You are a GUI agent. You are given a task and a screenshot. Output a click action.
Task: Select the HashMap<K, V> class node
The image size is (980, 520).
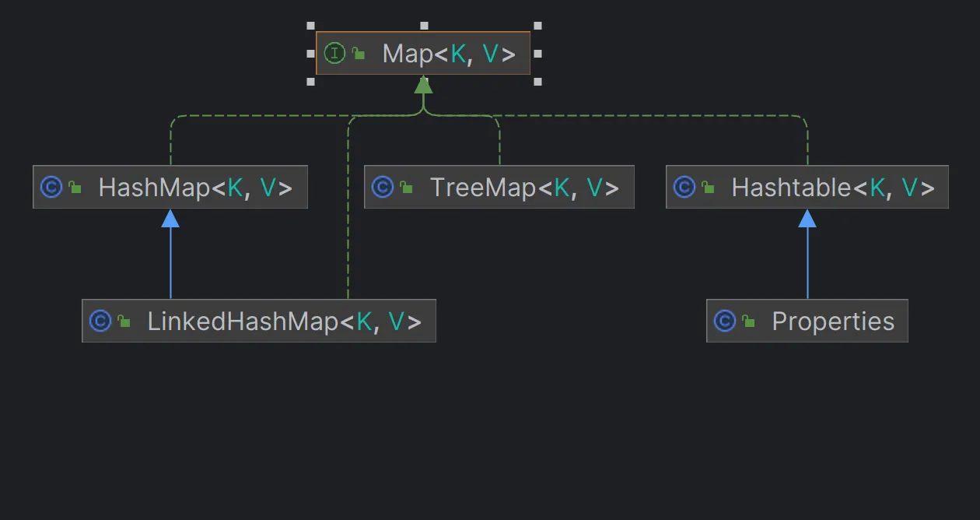click(170, 187)
